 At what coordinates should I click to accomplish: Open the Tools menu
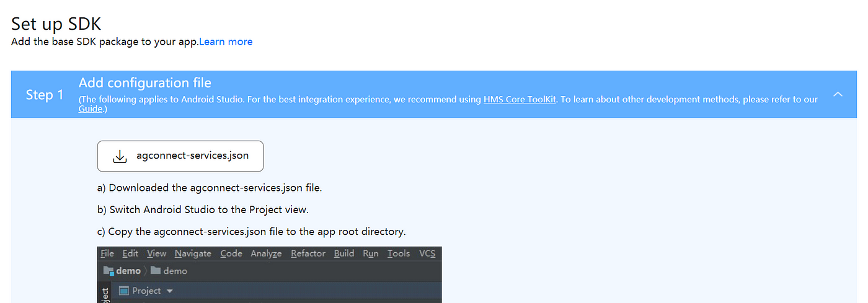(399, 253)
